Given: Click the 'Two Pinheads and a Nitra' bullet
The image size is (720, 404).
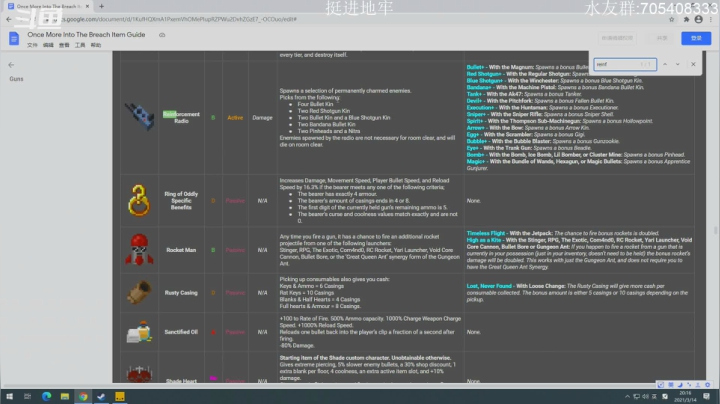Looking at the screenshot, I should click(x=329, y=131).
